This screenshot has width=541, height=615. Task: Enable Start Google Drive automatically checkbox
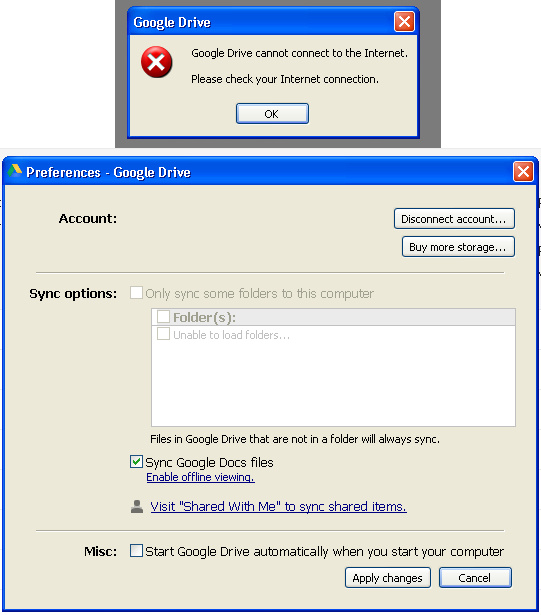coord(136,551)
